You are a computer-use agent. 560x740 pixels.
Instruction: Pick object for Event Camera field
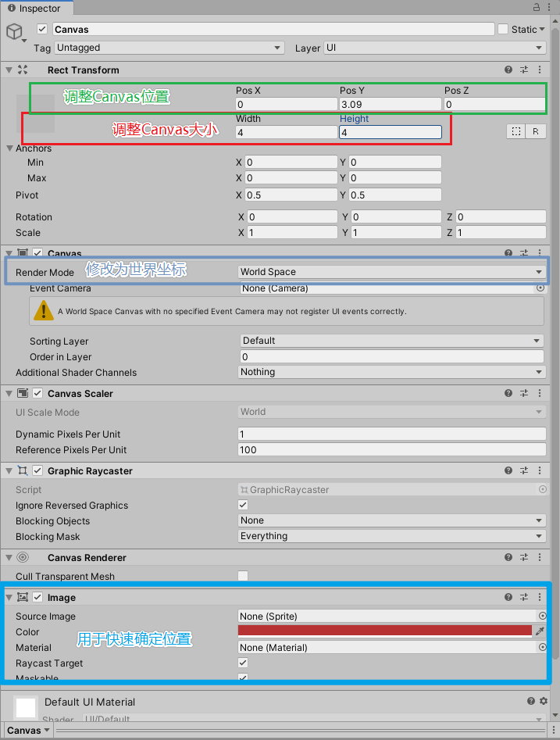(540, 288)
